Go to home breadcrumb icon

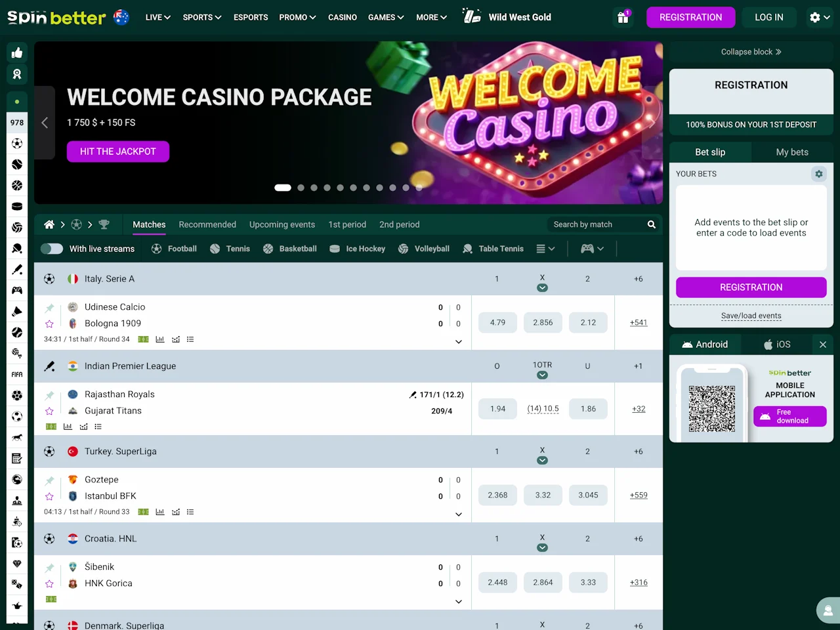[x=49, y=224]
